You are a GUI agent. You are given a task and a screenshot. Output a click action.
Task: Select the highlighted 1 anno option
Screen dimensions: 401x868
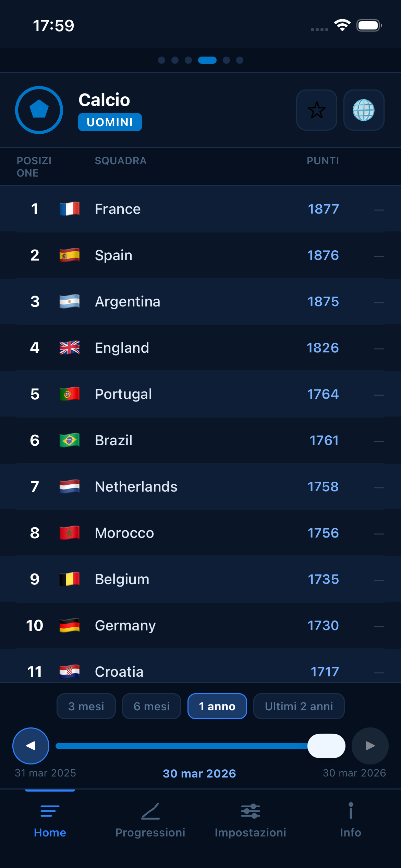click(x=217, y=706)
